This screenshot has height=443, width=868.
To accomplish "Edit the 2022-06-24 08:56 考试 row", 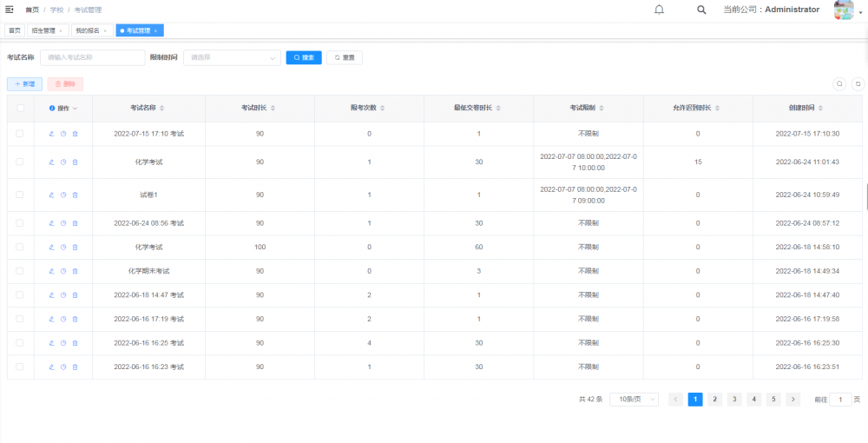I will (51, 223).
